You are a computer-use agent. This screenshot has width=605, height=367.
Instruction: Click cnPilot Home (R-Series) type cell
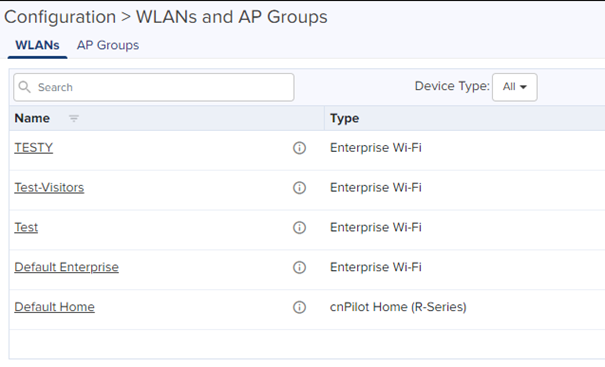[x=398, y=307]
